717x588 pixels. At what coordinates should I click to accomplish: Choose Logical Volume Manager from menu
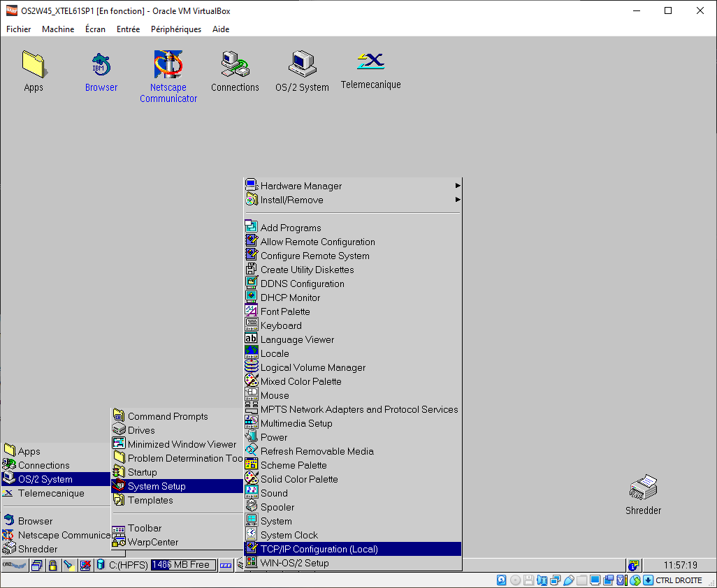[312, 367]
